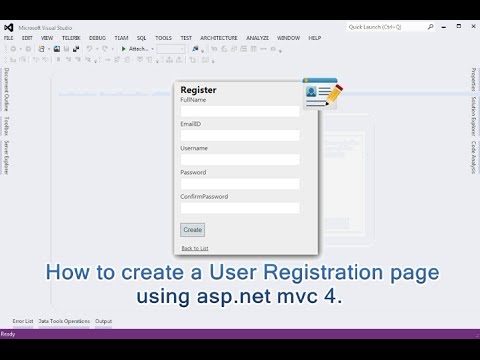480x360 pixels.
Task: Click the green Start arrow icon
Action: click(123, 49)
